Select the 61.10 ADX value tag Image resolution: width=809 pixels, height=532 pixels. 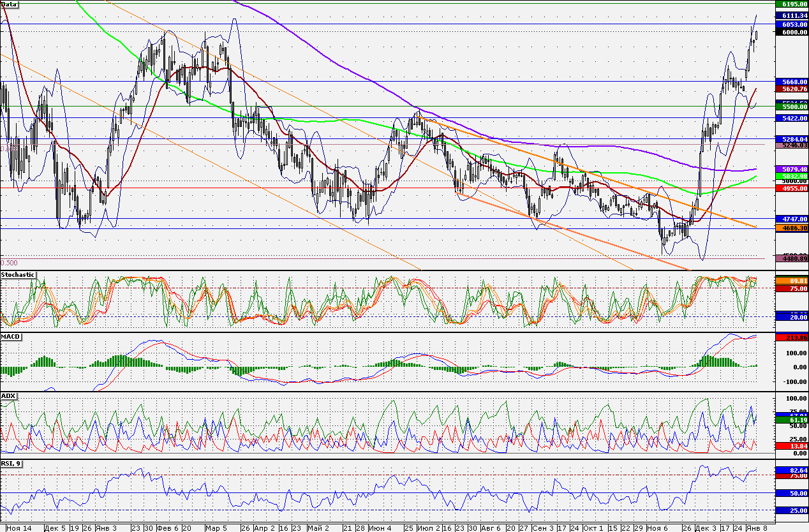(791, 420)
